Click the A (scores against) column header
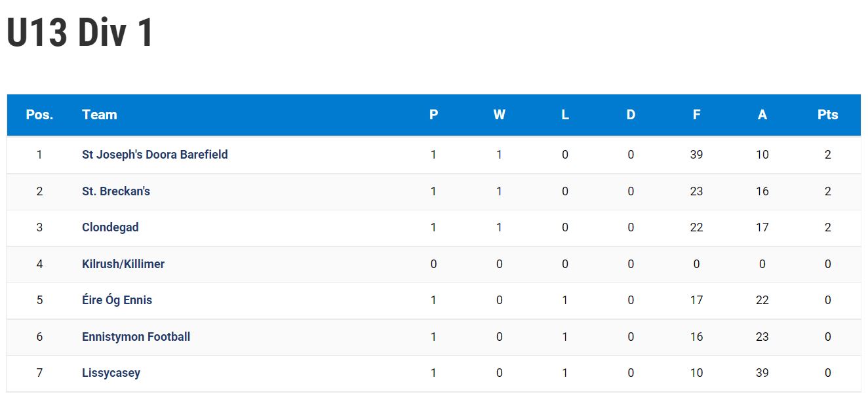 762,115
